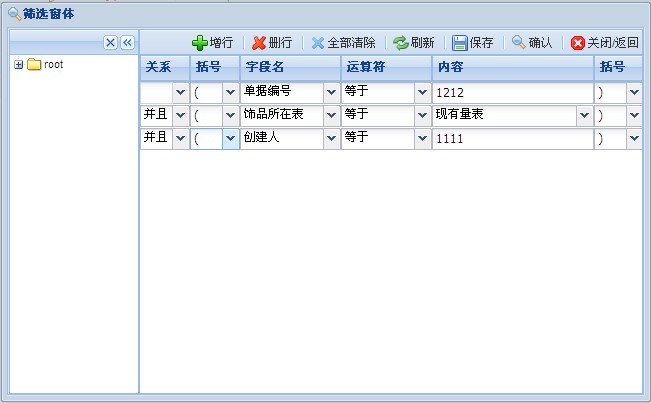The image size is (651, 403).
Task: Open left 括号 dropdown in 饰品所在表 row
Action: click(230, 115)
